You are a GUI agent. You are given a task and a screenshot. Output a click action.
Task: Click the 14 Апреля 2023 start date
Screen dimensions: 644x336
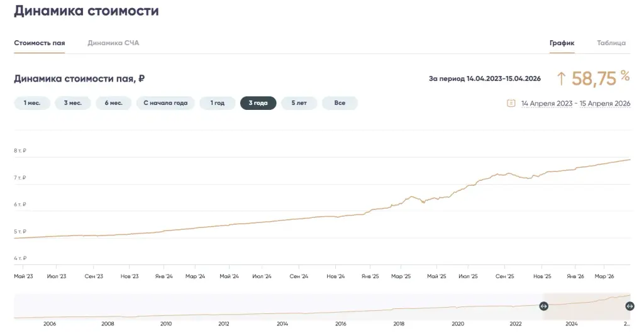point(547,104)
